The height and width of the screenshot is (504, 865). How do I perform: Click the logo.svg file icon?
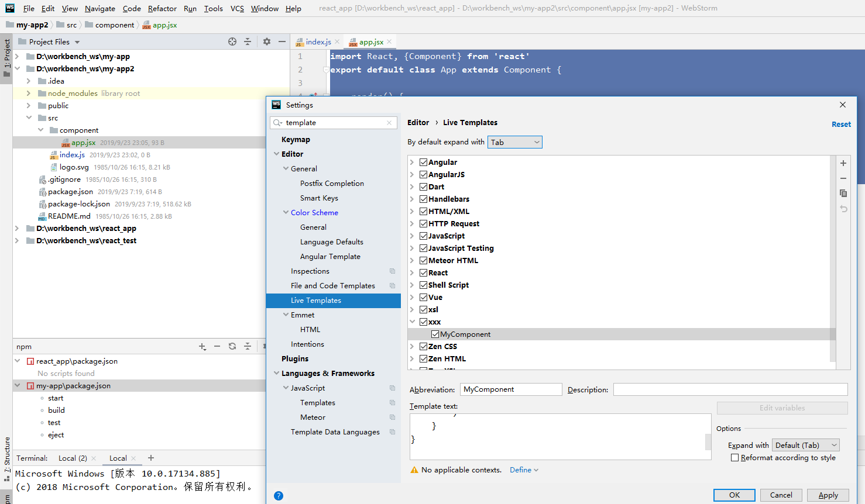[x=54, y=167]
